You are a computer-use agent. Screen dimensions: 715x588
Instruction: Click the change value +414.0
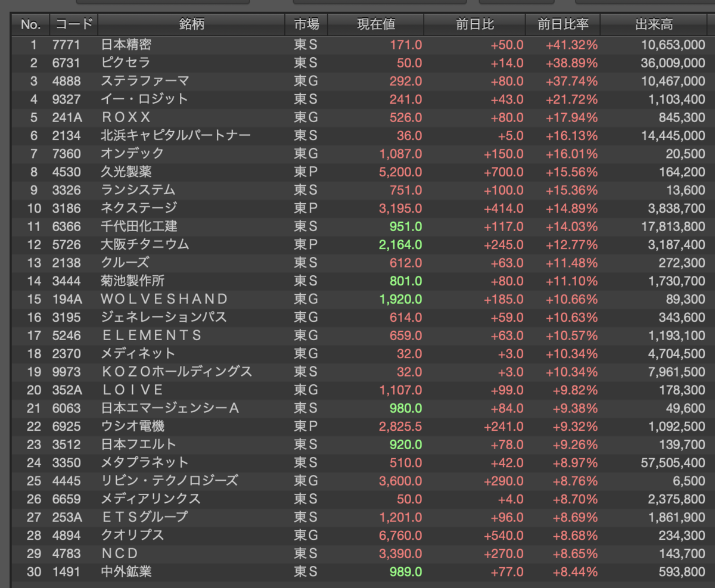[x=503, y=208]
